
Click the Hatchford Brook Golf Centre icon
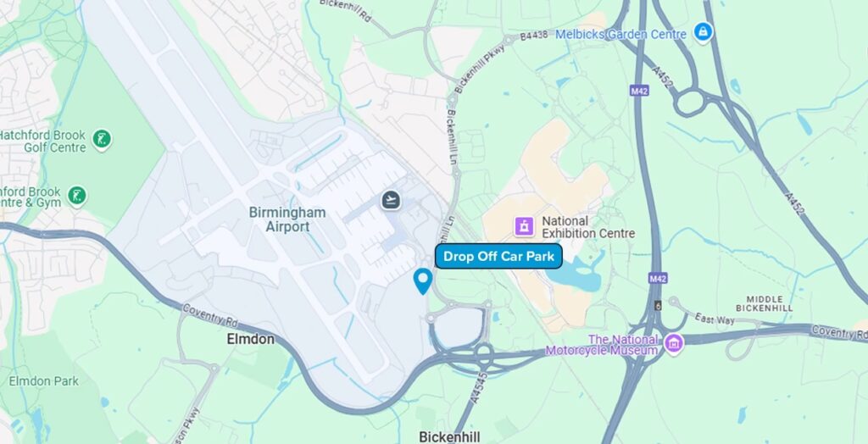click(x=102, y=140)
